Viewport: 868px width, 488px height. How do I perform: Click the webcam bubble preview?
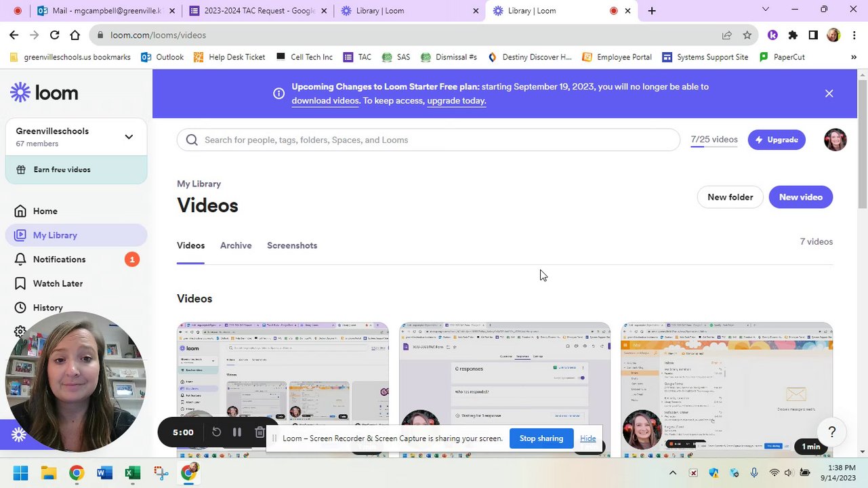coord(76,381)
